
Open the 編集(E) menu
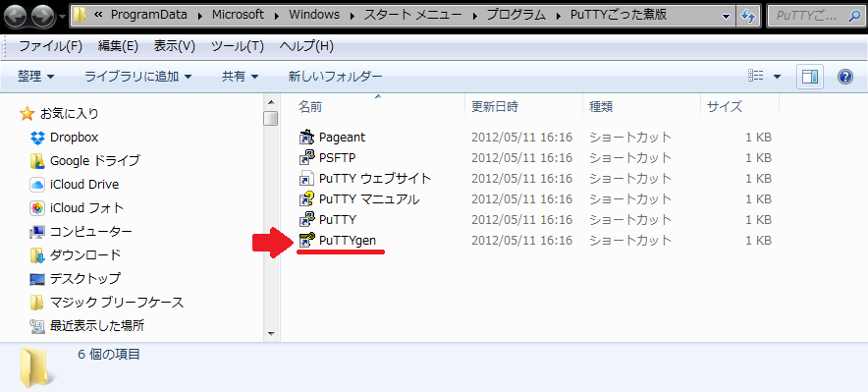point(118,46)
